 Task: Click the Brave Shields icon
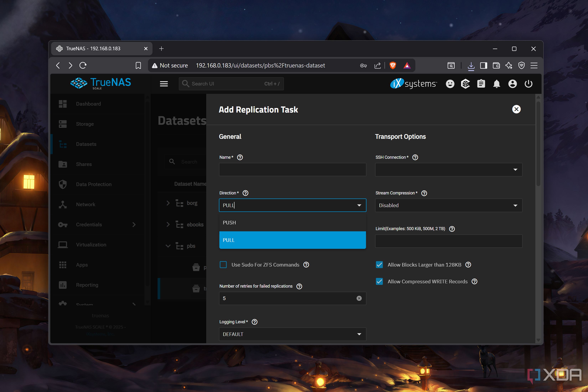tap(393, 66)
